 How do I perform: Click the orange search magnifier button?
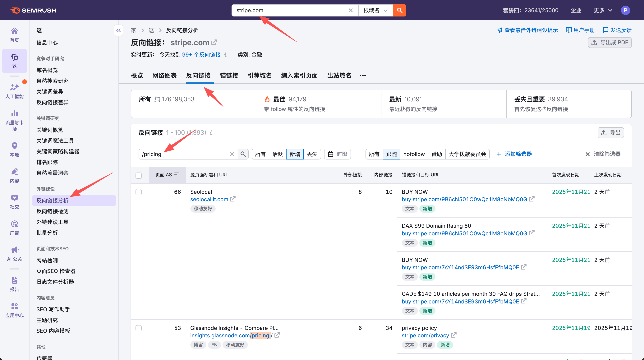click(399, 10)
